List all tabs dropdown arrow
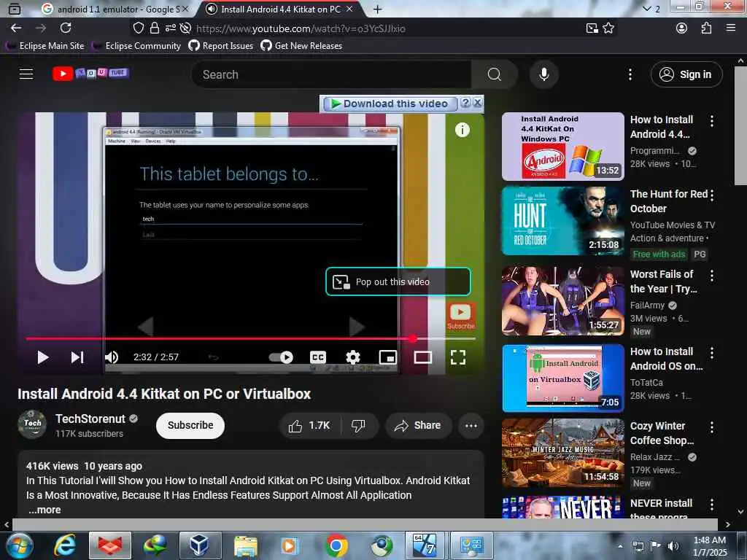The width and height of the screenshot is (747, 560). point(646,9)
